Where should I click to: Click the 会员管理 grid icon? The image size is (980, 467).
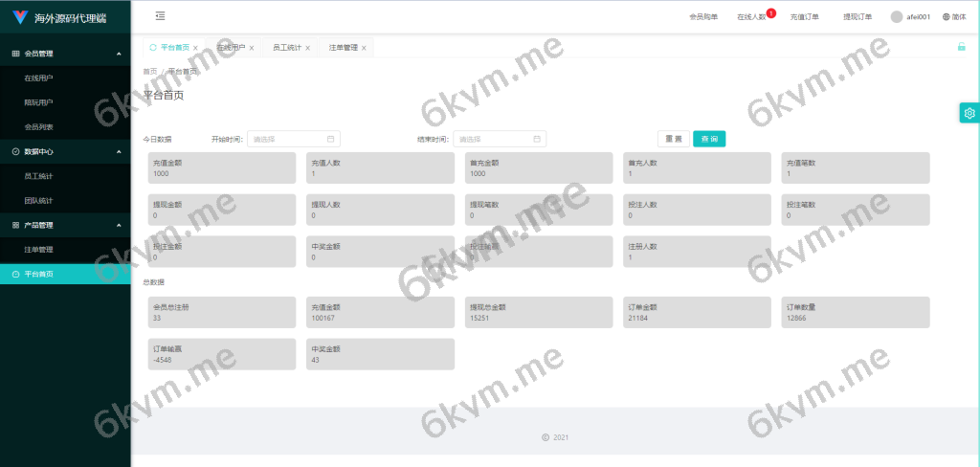pyautogui.click(x=15, y=54)
